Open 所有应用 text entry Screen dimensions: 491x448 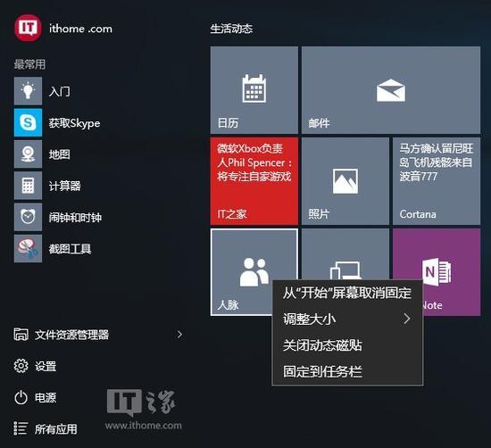(55, 429)
